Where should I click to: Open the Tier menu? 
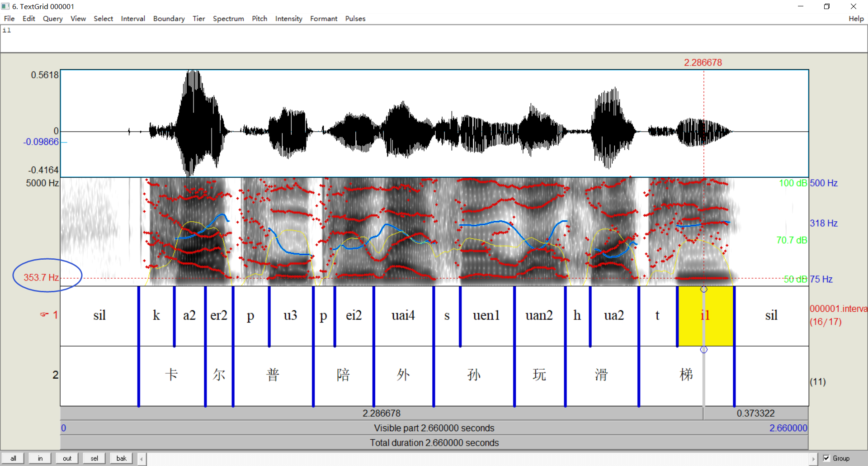199,19
